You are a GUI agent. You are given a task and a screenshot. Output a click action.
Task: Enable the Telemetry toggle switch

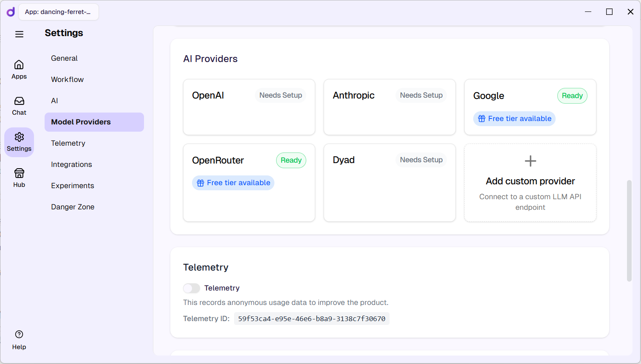tap(192, 288)
